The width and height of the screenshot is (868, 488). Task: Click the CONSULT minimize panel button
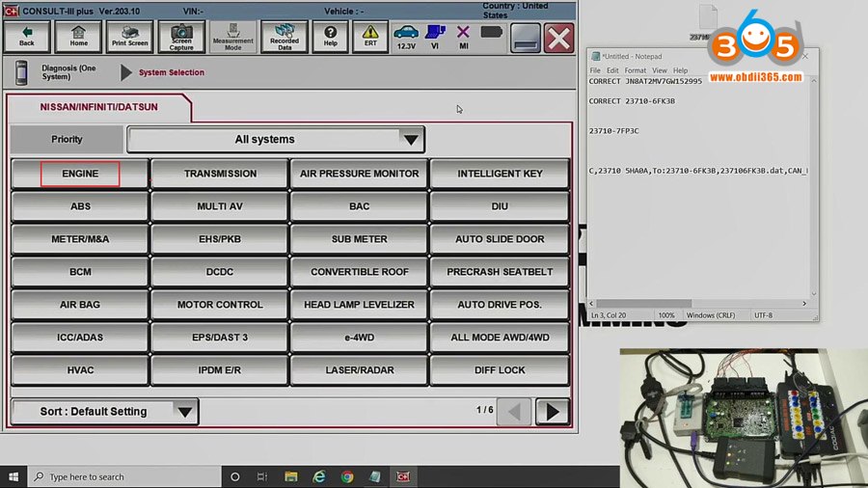(525, 39)
